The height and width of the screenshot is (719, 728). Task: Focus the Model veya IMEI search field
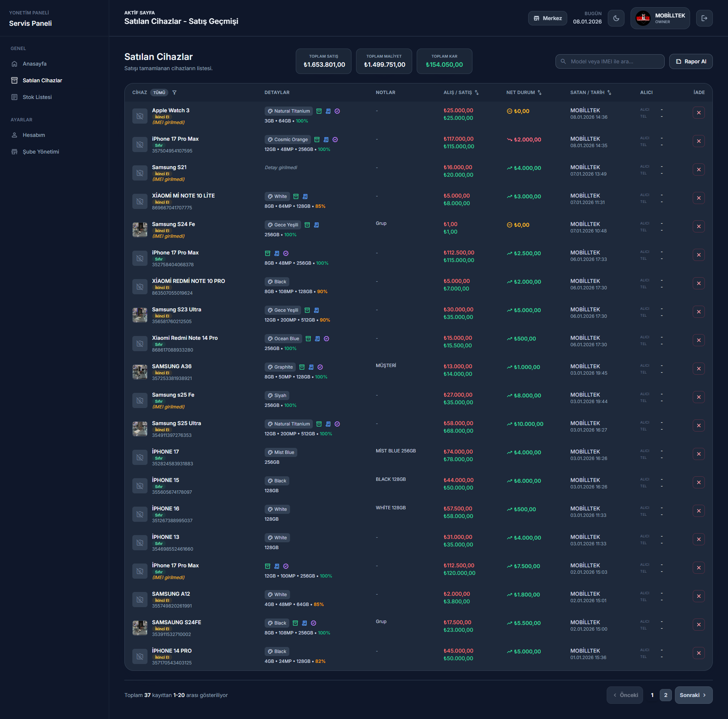(x=610, y=61)
